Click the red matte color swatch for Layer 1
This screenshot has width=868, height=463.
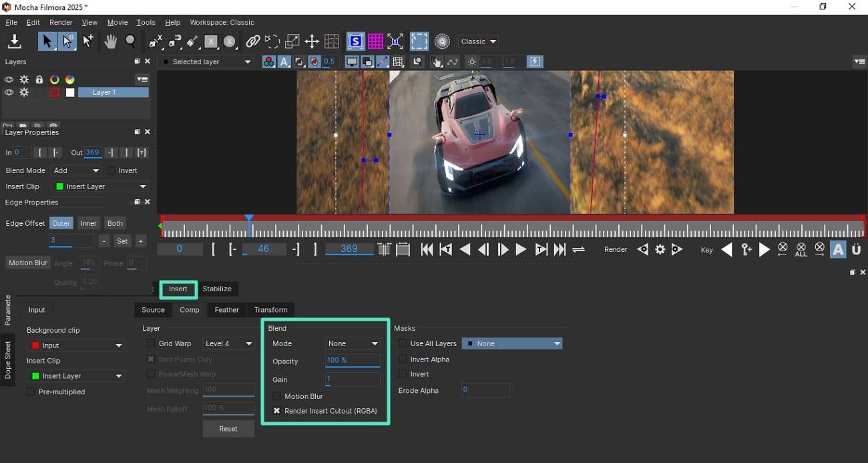pos(55,93)
